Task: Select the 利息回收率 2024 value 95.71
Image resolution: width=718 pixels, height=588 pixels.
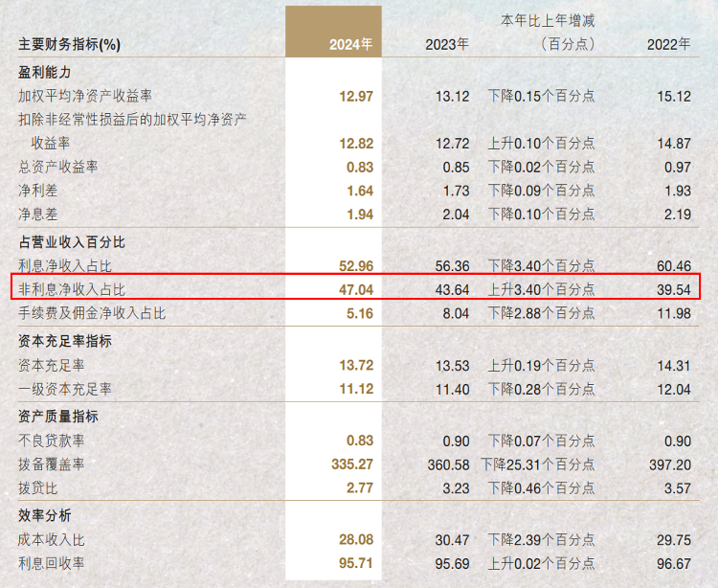Action: tap(355, 564)
